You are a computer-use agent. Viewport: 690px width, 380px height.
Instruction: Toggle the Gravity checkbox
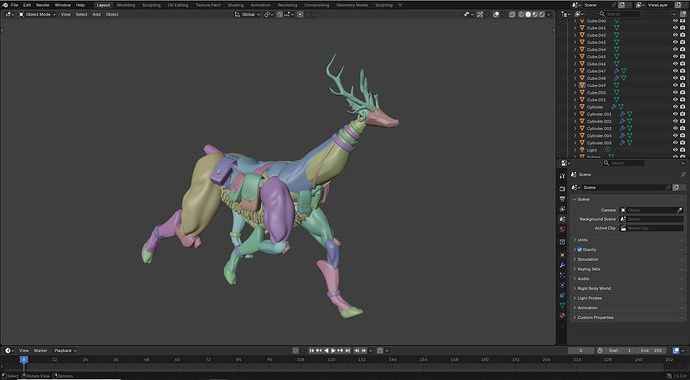(580, 250)
